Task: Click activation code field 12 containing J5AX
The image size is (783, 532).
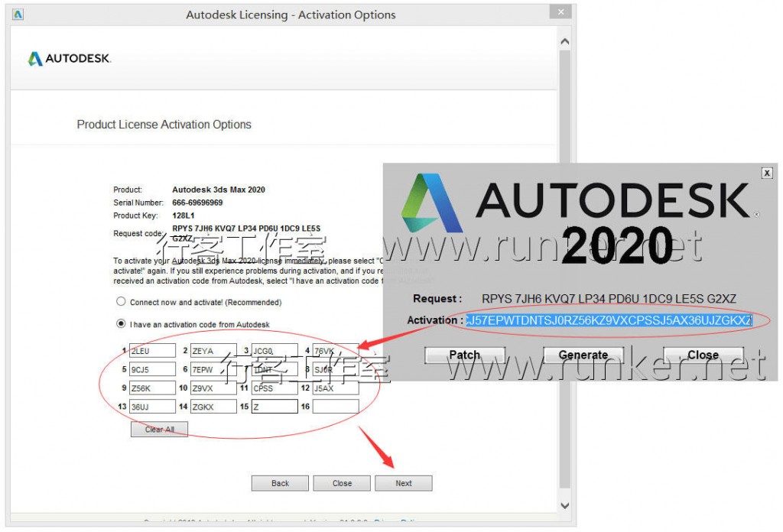Action: click(x=336, y=388)
